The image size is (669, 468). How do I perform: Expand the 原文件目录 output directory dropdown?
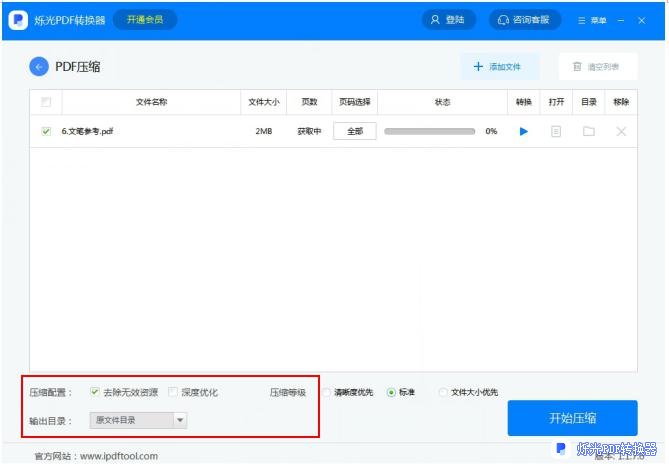[138, 421]
